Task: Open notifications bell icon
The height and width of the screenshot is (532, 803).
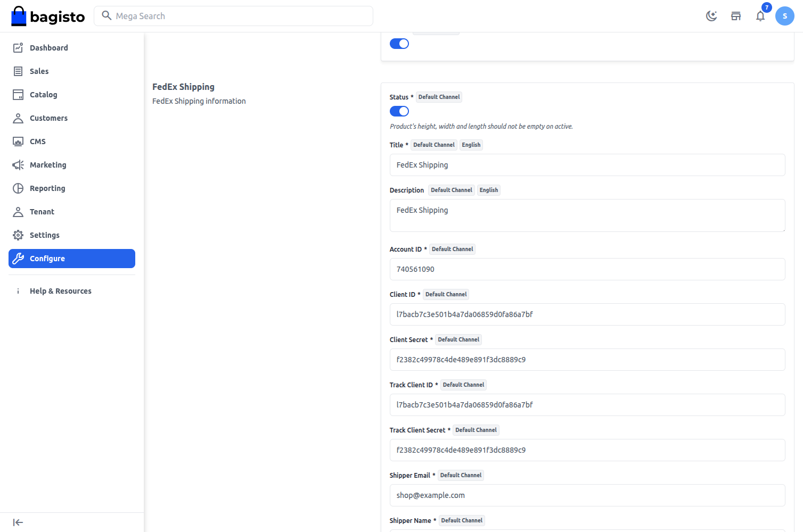Action: click(x=760, y=16)
